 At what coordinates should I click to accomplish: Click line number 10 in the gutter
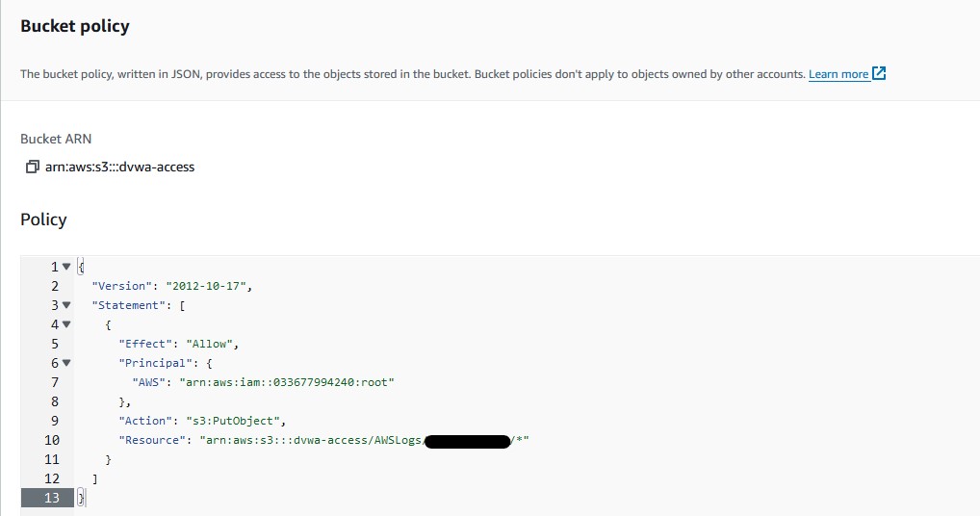(x=52, y=440)
